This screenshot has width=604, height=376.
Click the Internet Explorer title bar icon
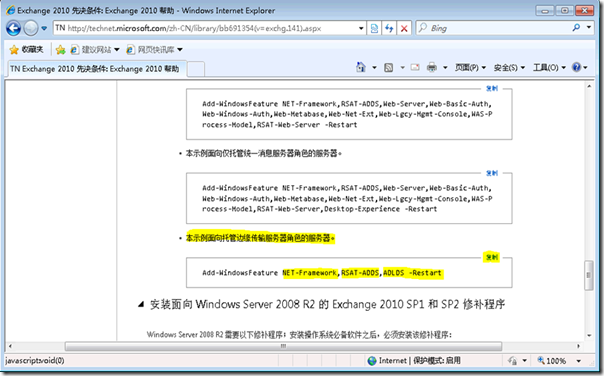(10, 10)
